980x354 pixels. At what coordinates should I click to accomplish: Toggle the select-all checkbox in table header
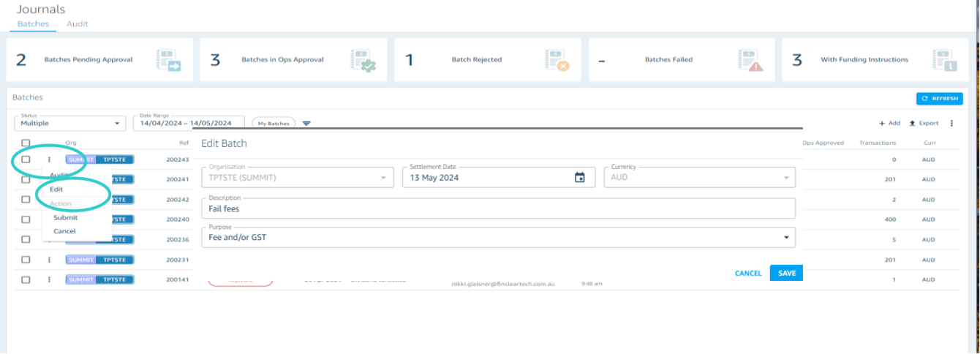(x=26, y=143)
